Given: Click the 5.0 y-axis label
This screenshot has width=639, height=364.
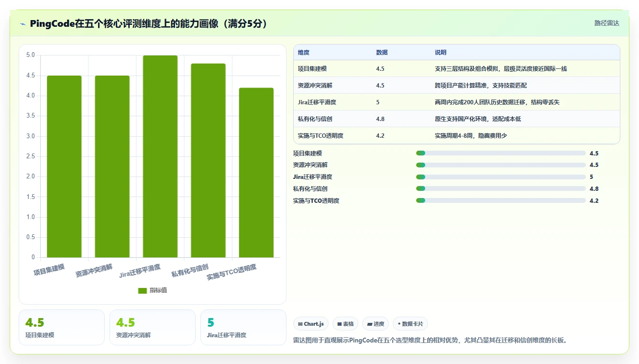Looking at the screenshot, I should (31, 55).
